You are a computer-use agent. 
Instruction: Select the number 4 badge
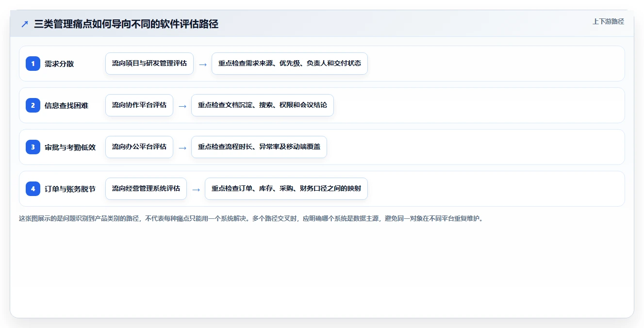click(33, 189)
